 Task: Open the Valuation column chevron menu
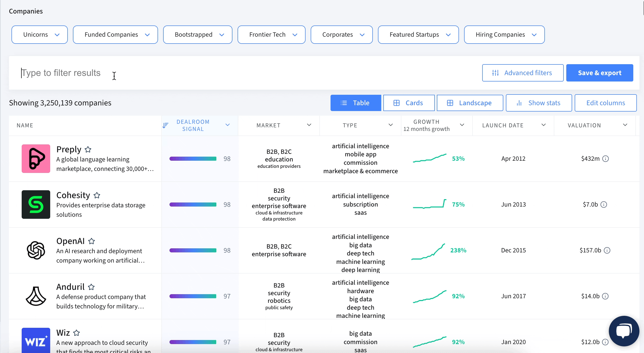pyautogui.click(x=625, y=125)
